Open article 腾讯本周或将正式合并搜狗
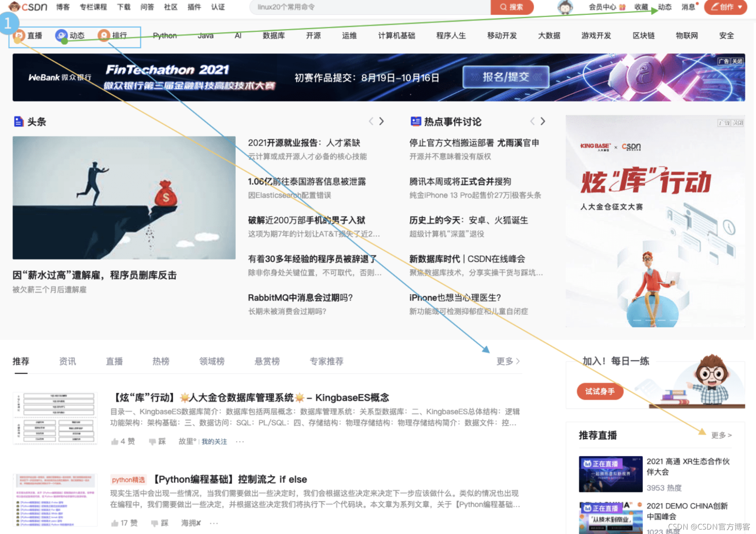Screen dimensions: 756x534 coord(460,181)
